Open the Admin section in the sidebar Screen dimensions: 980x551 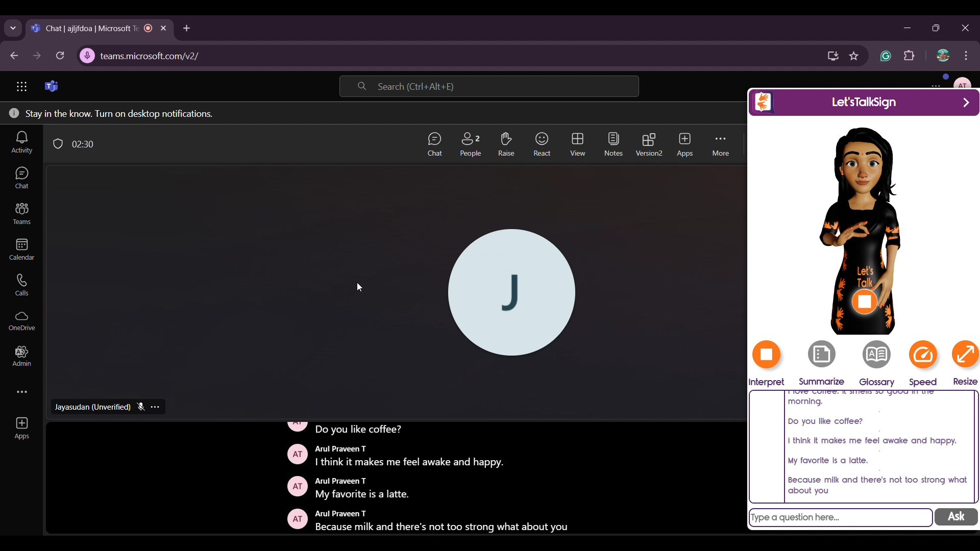(x=21, y=356)
